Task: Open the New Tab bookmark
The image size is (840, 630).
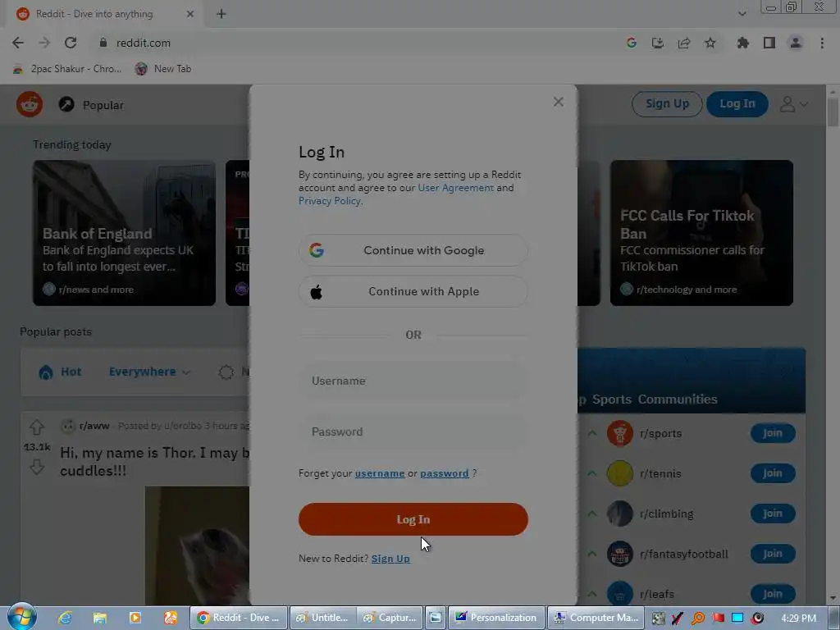Action: [x=163, y=69]
